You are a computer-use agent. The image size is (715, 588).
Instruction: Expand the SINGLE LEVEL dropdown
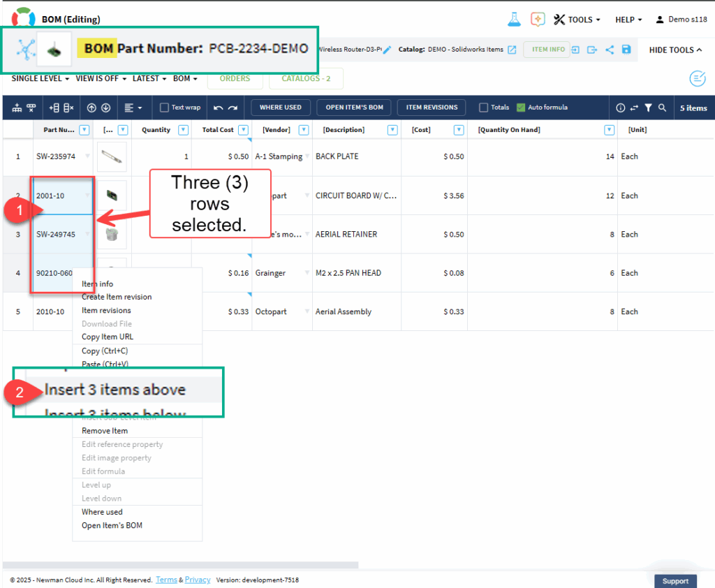click(40, 79)
